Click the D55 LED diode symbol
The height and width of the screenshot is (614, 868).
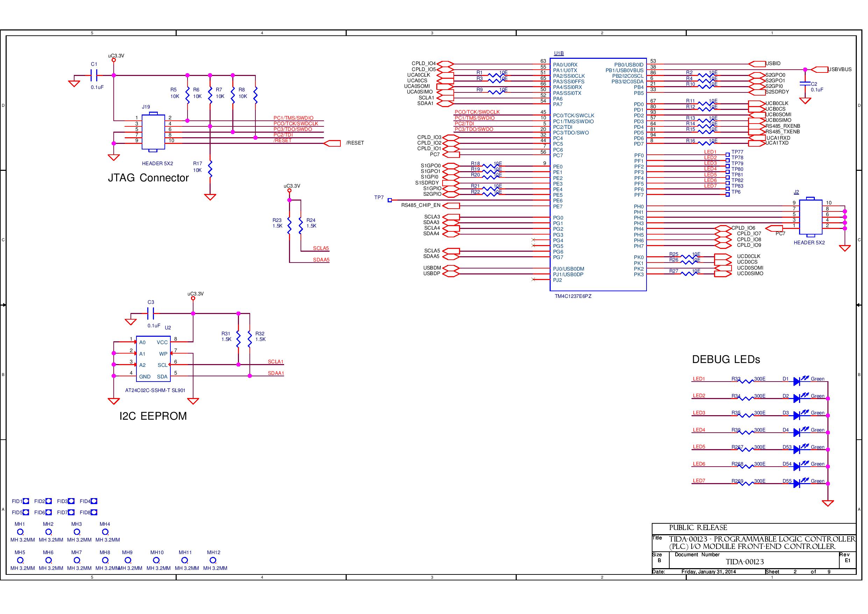point(797,483)
